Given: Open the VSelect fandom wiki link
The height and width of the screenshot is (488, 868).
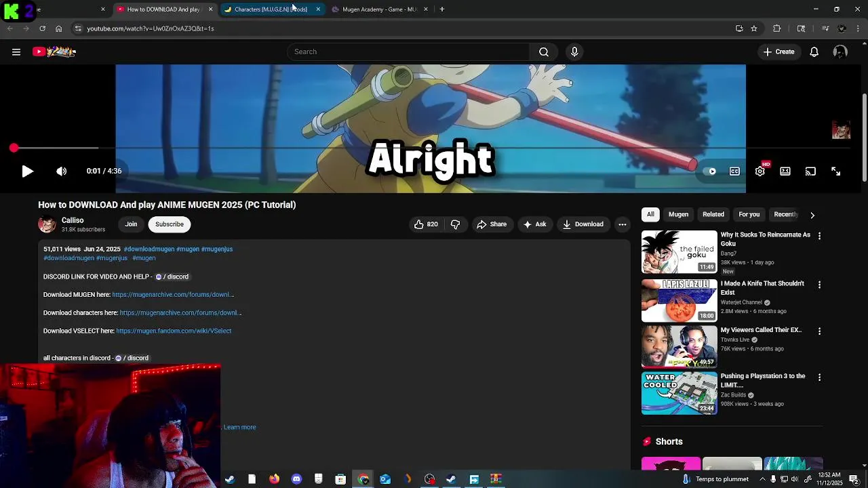Looking at the screenshot, I should click(x=174, y=331).
